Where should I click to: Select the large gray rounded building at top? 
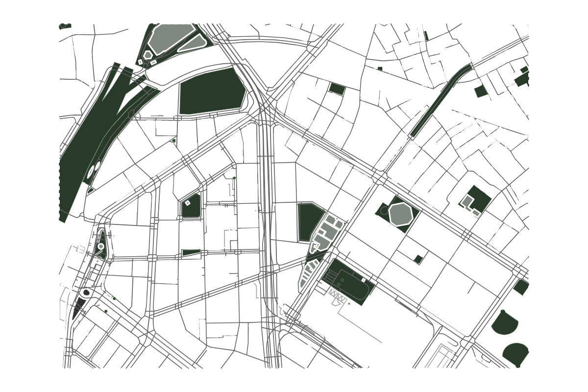click(x=171, y=38)
